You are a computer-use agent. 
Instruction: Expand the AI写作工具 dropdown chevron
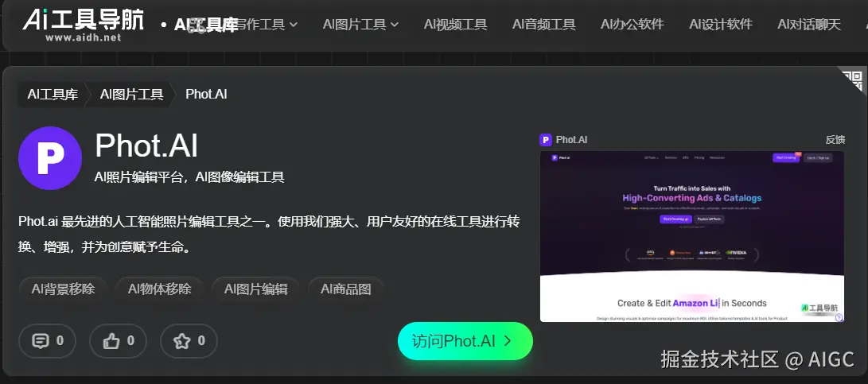294,25
